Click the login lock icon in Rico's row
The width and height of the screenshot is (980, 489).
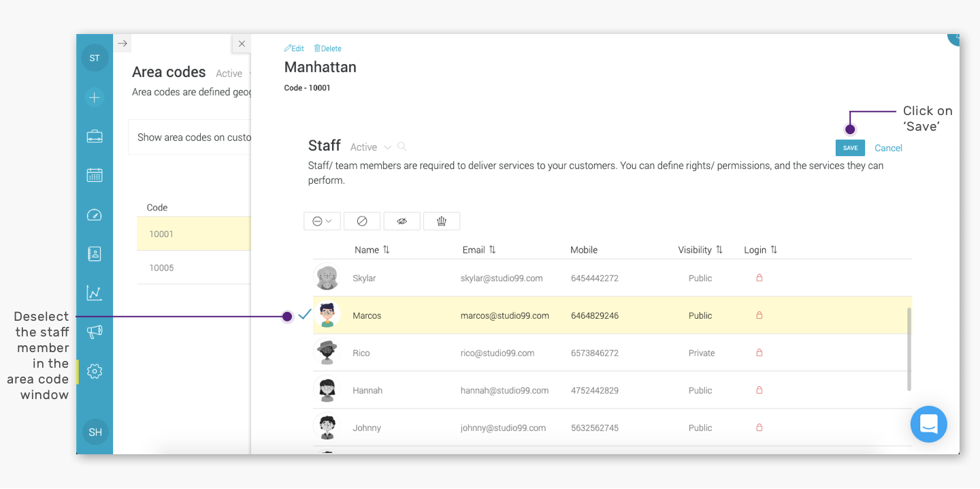click(x=759, y=353)
